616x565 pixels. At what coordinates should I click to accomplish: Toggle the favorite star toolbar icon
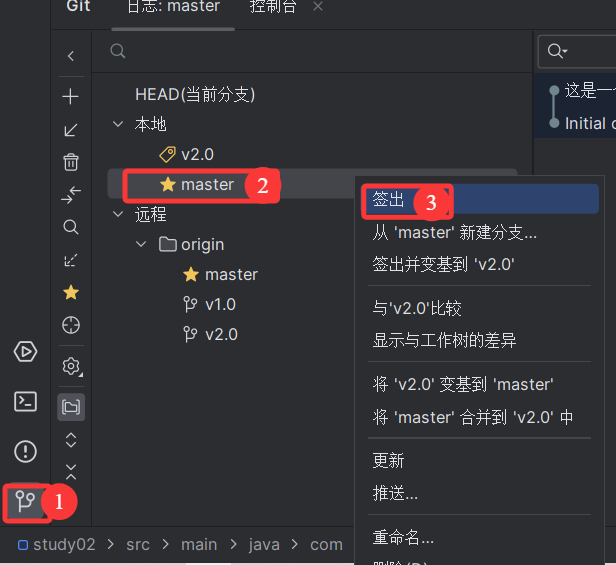click(71, 292)
